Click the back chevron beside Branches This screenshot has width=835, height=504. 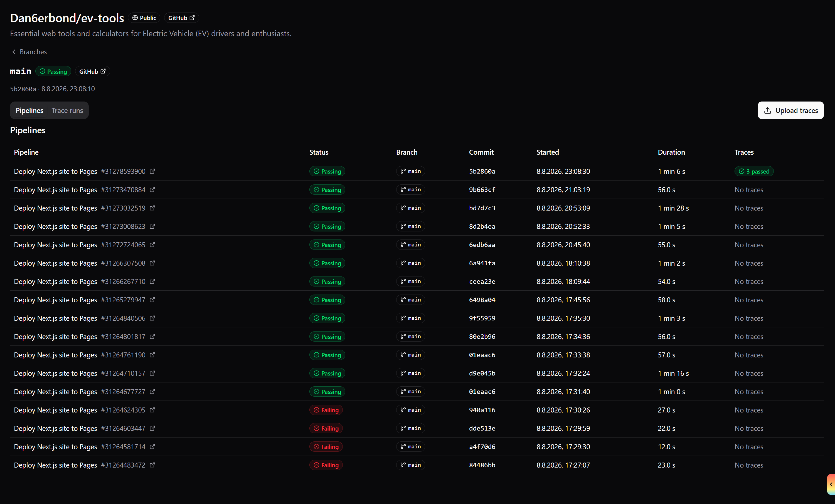click(14, 52)
